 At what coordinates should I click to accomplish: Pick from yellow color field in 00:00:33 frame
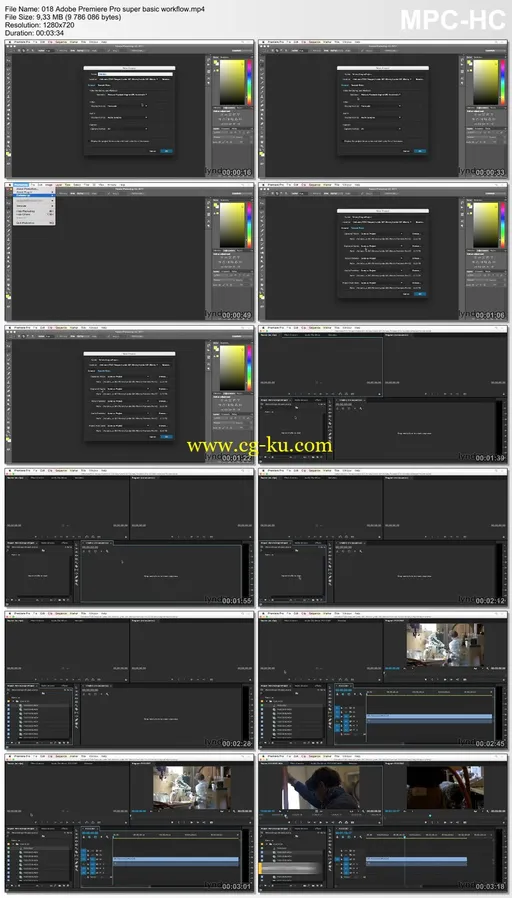coord(485,81)
